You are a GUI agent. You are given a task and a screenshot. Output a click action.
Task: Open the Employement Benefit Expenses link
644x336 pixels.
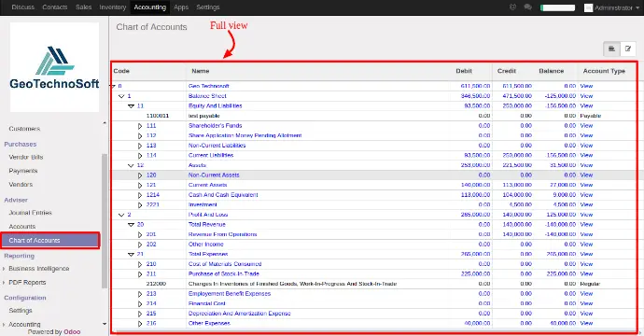tap(230, 293)
